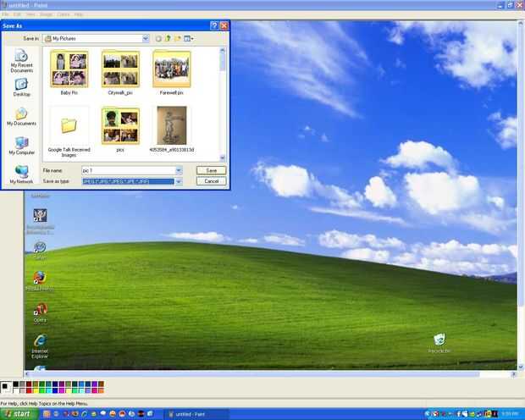Open My Documents from the places bar
The height and width of the screenshot is (420, 525).
coord(21,117)
